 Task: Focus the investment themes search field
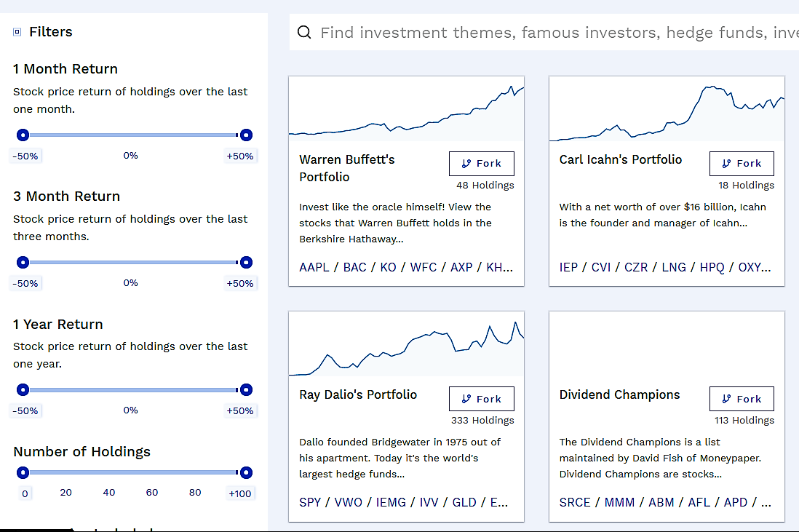point(544,33)
